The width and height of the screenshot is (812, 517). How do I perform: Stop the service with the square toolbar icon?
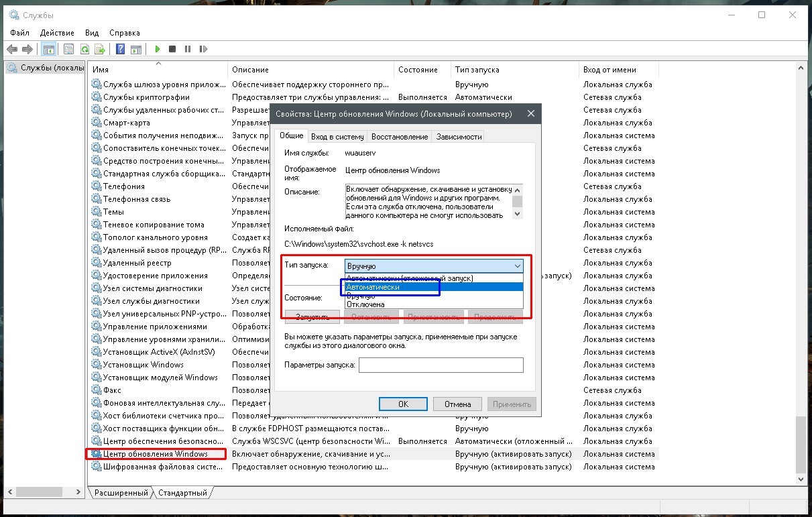tap(172, 49)
